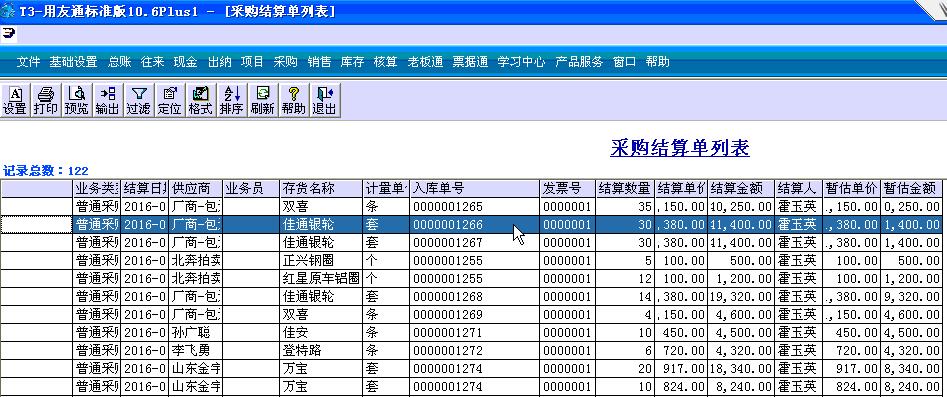The image size is (947, 397).
Task: Click the T3 application title bar icon
Action: click(8, 11)
